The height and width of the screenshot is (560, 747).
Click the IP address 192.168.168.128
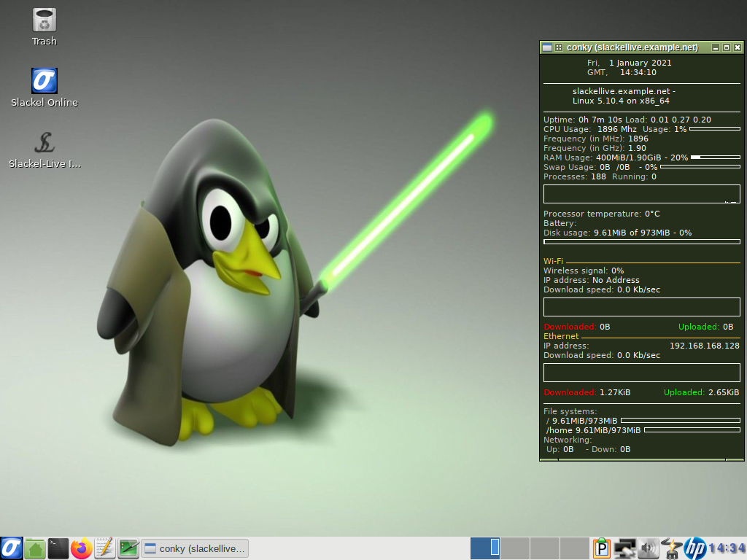[704, 346]
